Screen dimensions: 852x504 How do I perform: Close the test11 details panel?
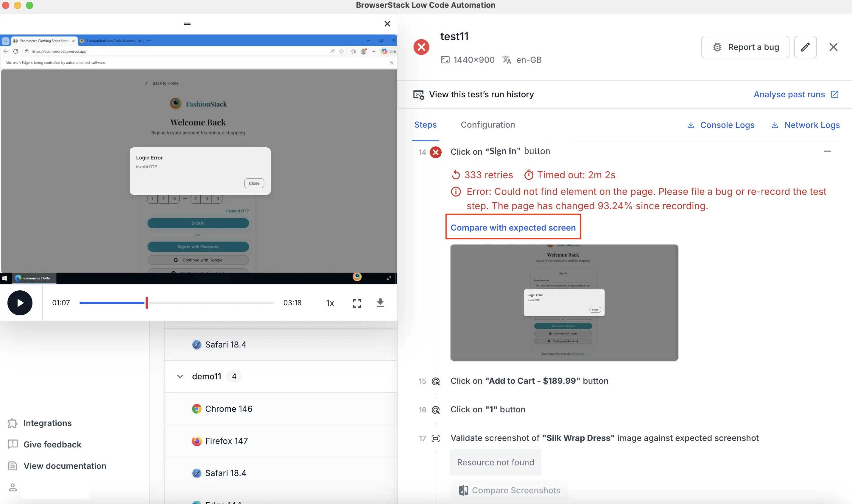point(833,47)
